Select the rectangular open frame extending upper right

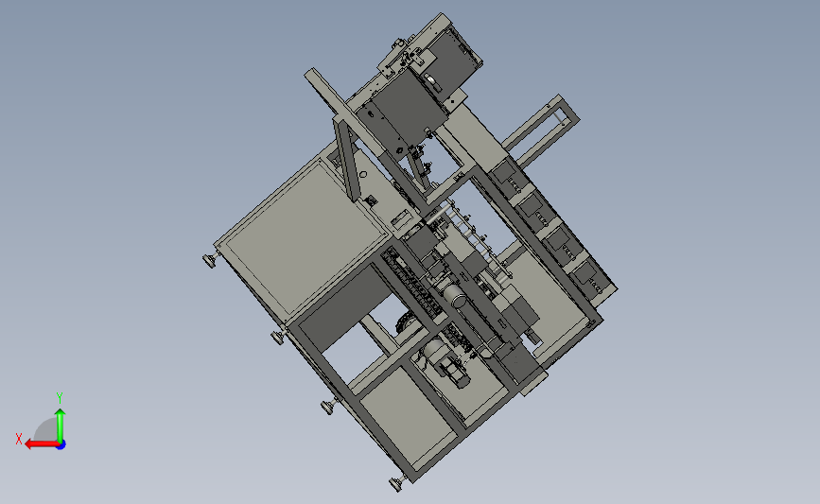tap(542, 129)
